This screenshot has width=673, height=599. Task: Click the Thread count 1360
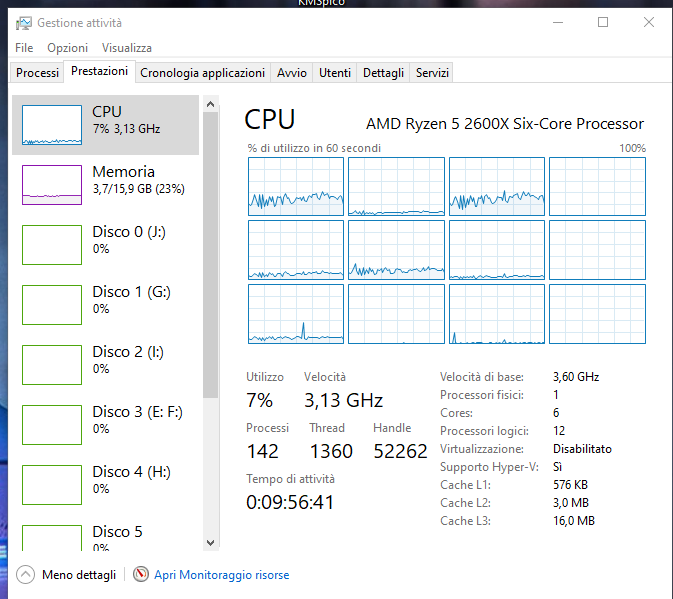tap(331, 451)
